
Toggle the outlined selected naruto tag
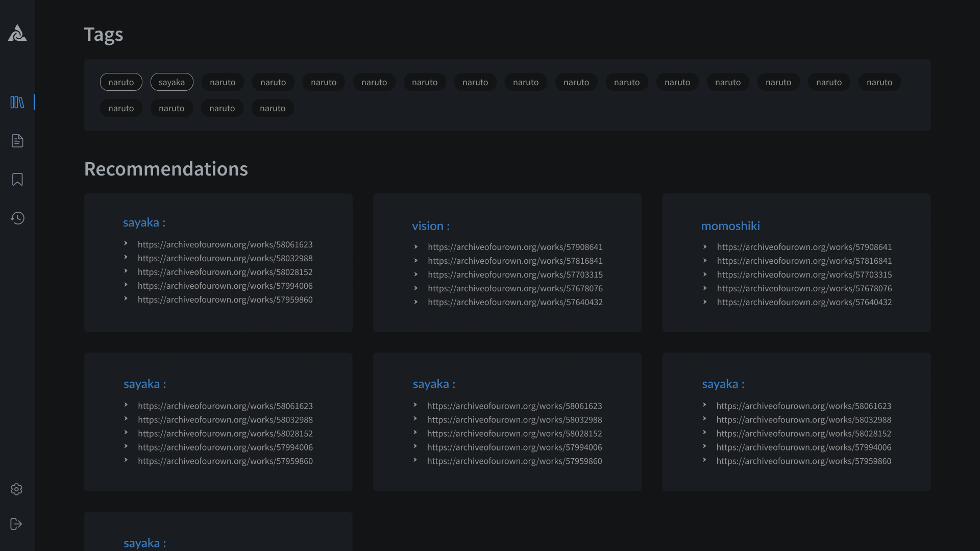click(121, 82)
